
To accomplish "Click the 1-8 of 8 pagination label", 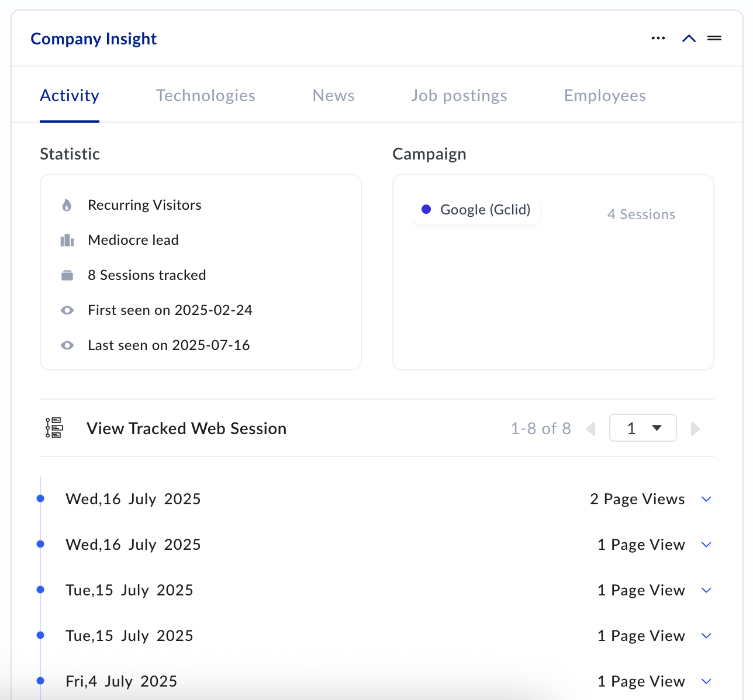I will click(x=541, y=429).
